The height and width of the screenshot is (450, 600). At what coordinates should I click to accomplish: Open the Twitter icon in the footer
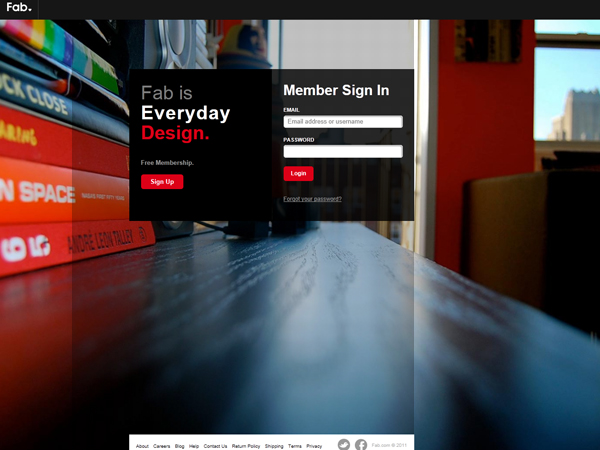(344, 444)
